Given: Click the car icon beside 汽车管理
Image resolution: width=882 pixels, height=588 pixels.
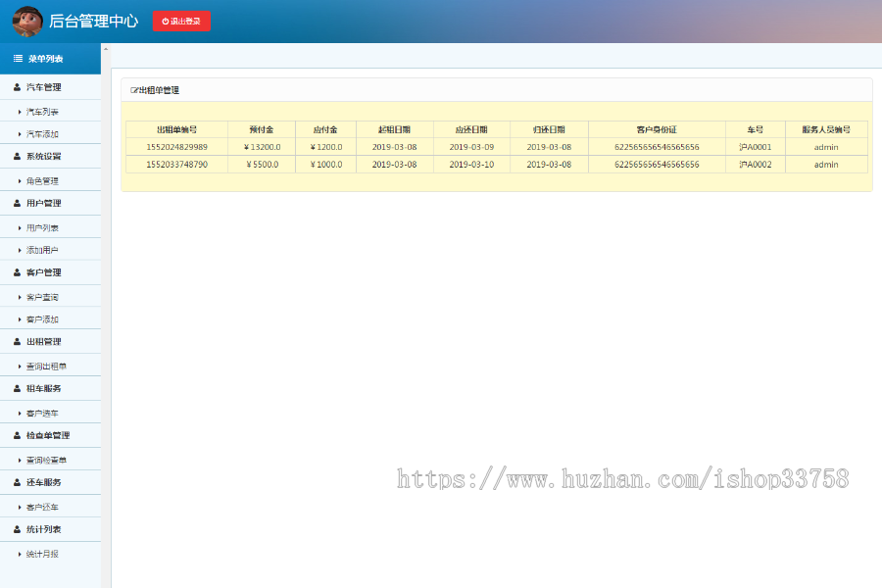Looking at the screenshot, I should 16,86.
